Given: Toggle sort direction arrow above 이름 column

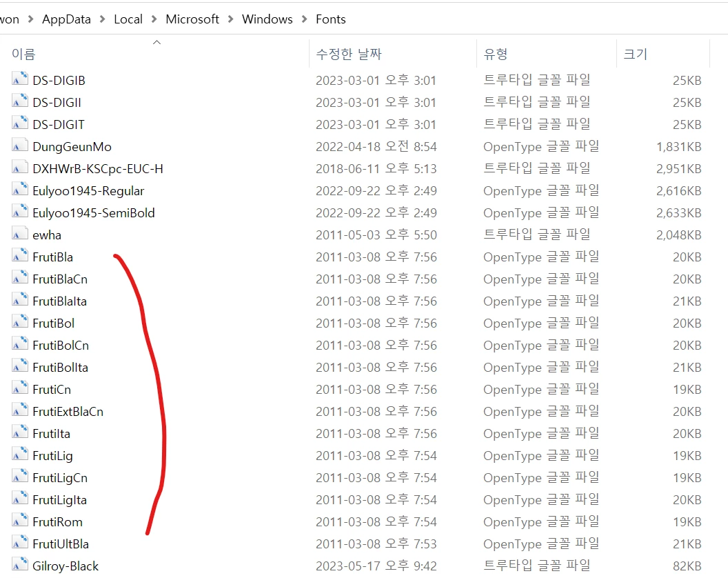Looking at the screenshot, I should click(157, 42).
